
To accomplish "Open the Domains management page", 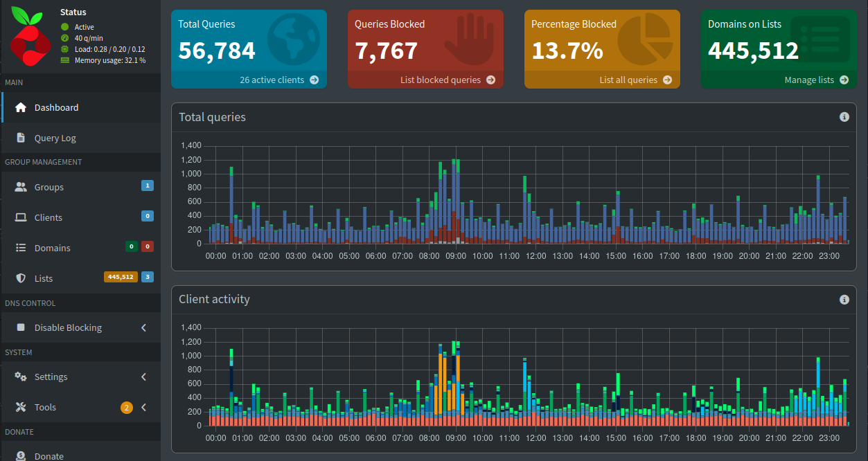I will tap(53, 248).
